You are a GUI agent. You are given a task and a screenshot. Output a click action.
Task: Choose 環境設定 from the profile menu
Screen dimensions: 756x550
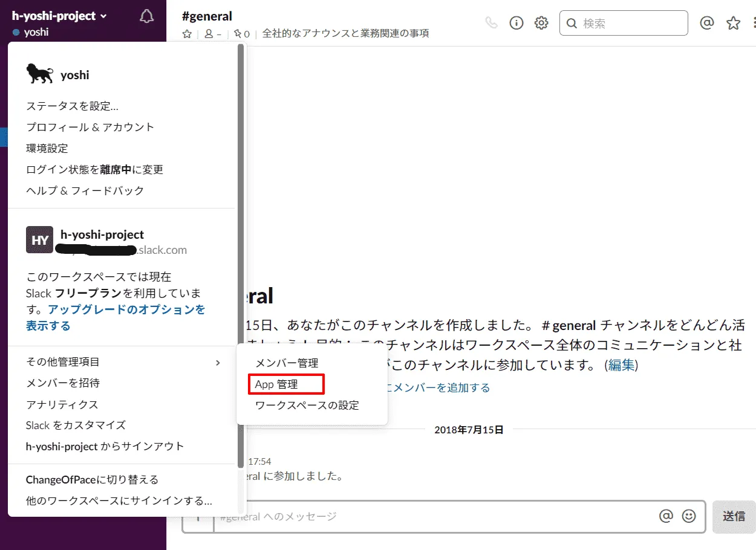click(47, 148)
